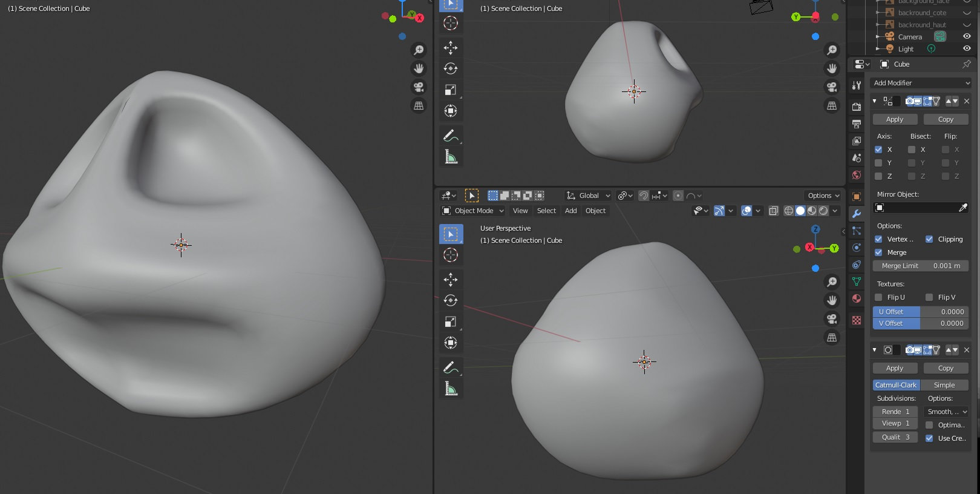Open the Object Mode dropdown
Image resolution: width=980 pixels, height=494 pixels.
coord(473,211)
